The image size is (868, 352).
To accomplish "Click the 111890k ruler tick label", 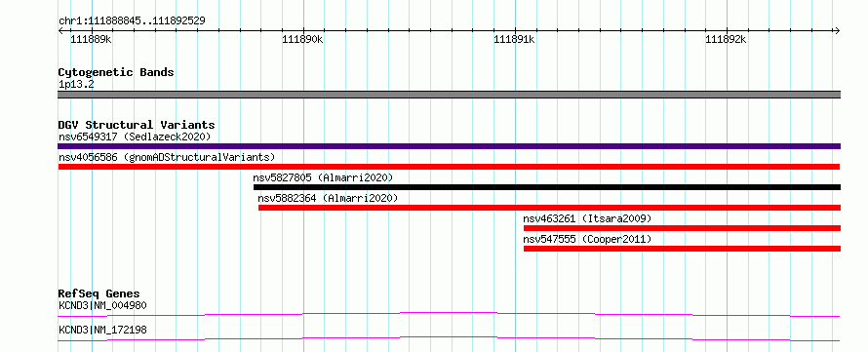I will click(x=302, y=39).
